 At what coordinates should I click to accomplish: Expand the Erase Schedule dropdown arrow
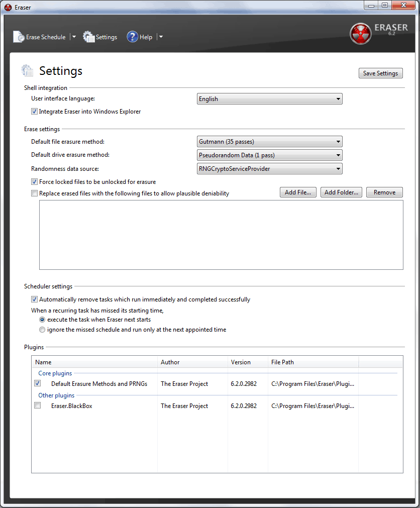pos(74,37)
